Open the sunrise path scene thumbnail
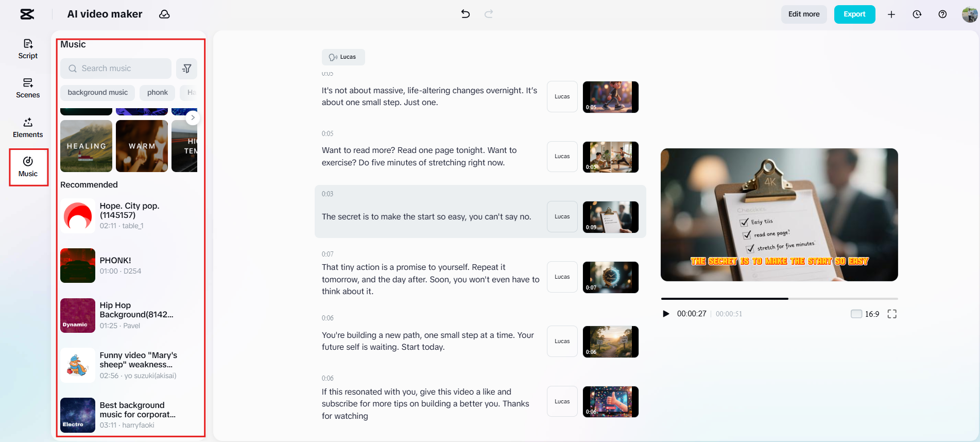 click(611, 342)
